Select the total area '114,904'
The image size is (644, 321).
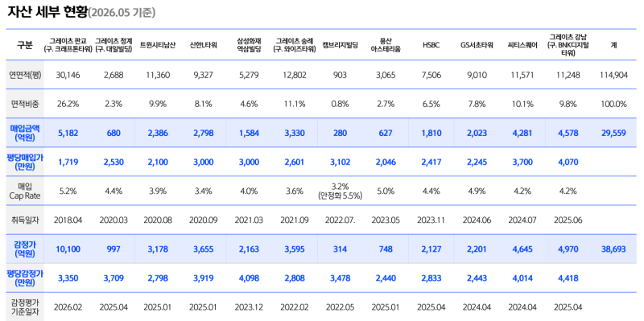click(613, 75)
